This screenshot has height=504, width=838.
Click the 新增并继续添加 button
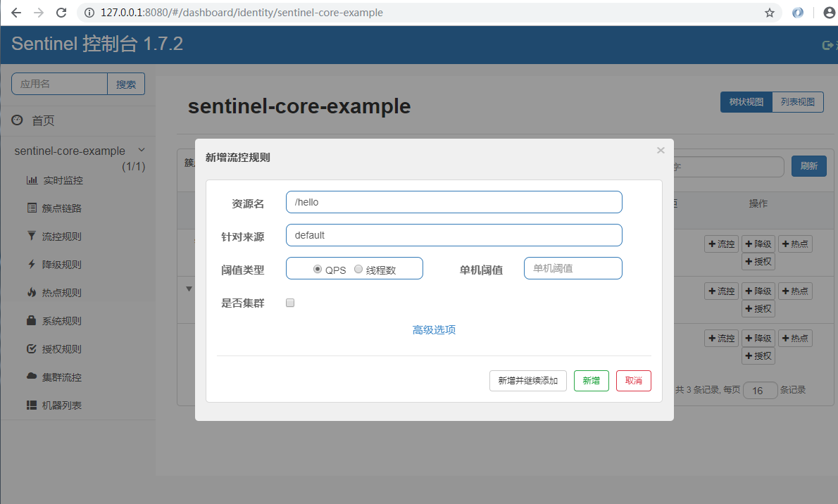tap(528, 381)
